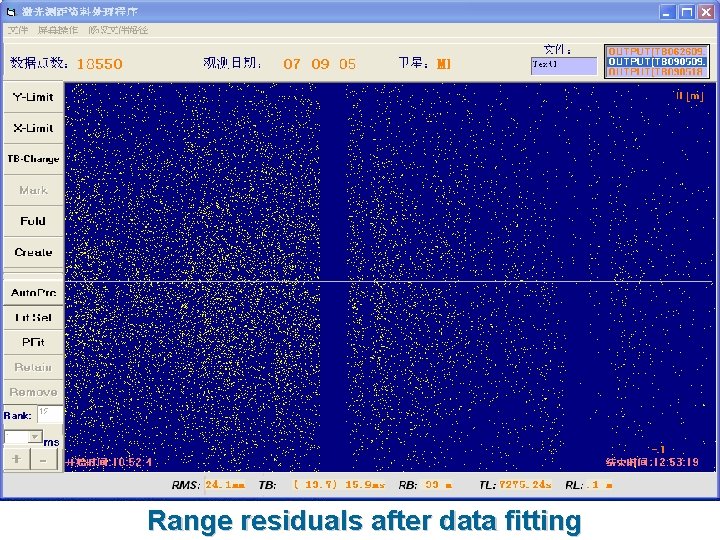Click the TB value 15.9ms
This screenshot has height=540, width=720.
(365, 485)
